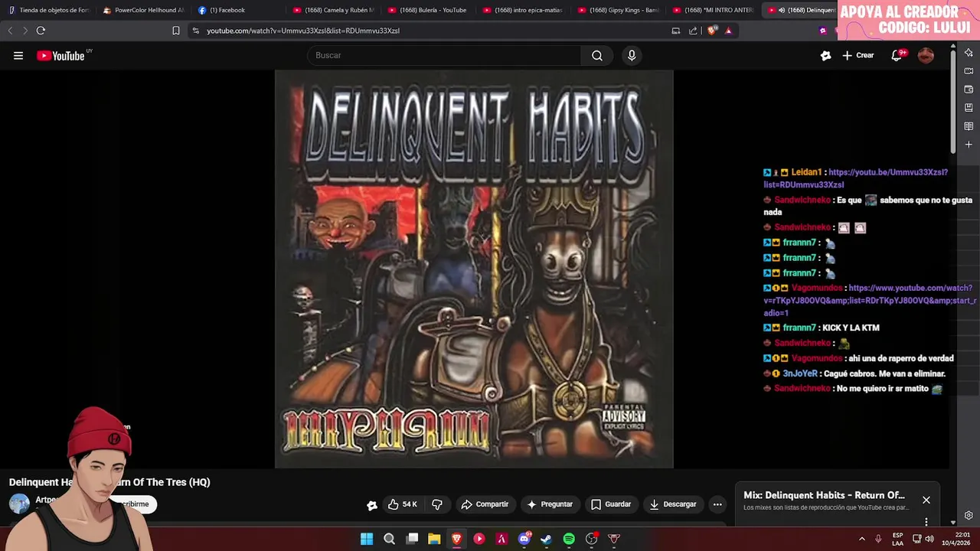980x551 pixels.
Task: Open taskbar volume speaker icon
Action: [x=929, y=539]
